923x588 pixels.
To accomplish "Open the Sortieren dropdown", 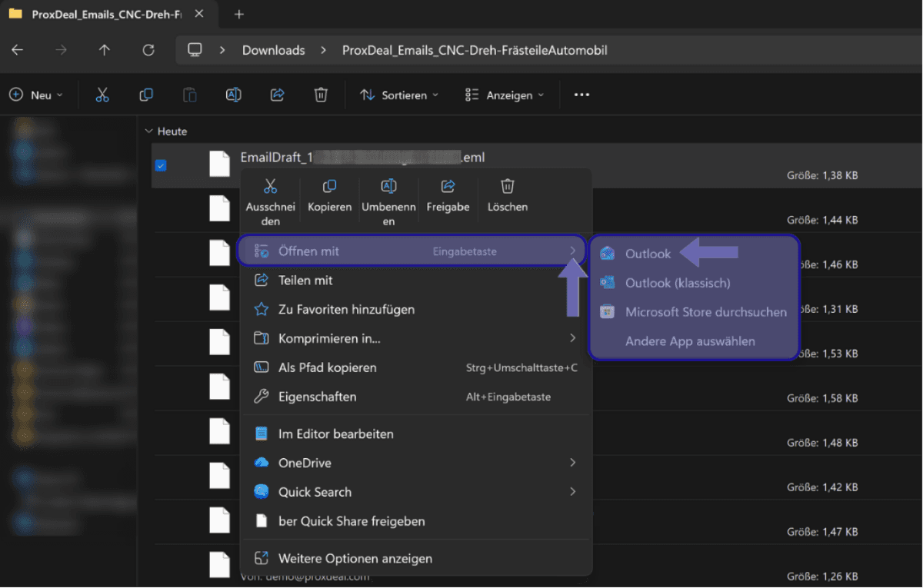I will [x=400, y=95].
